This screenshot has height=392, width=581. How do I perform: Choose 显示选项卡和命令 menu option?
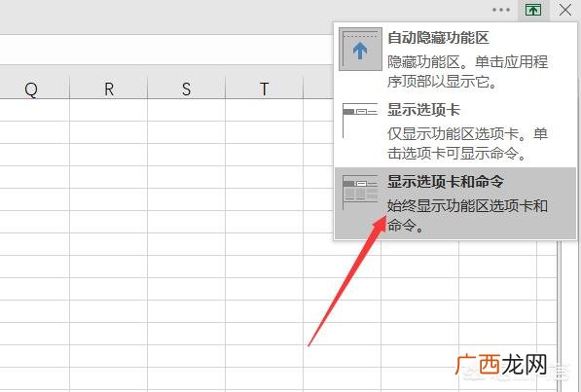pyautogui.click(x=455, y=203)
